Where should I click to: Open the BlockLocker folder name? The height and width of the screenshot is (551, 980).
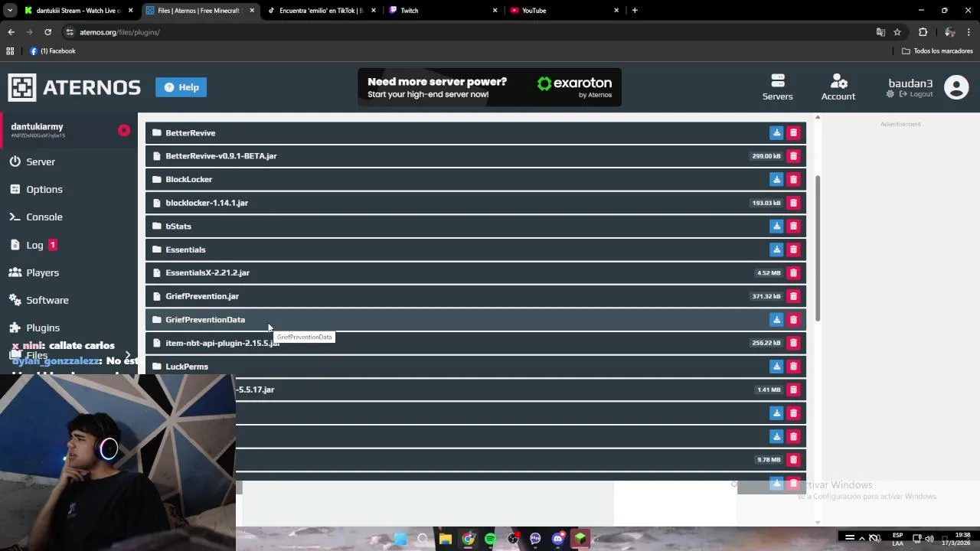(189, 180)
